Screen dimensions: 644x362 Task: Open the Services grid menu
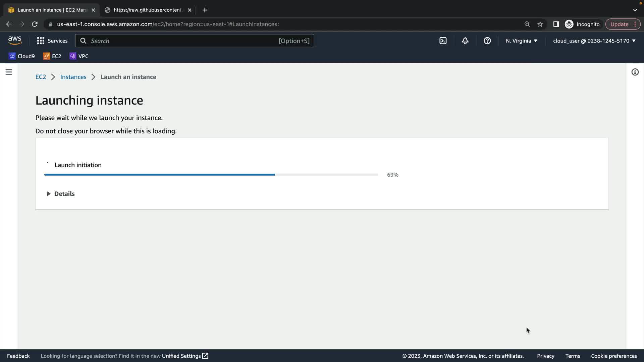click(x=52, y=41)
